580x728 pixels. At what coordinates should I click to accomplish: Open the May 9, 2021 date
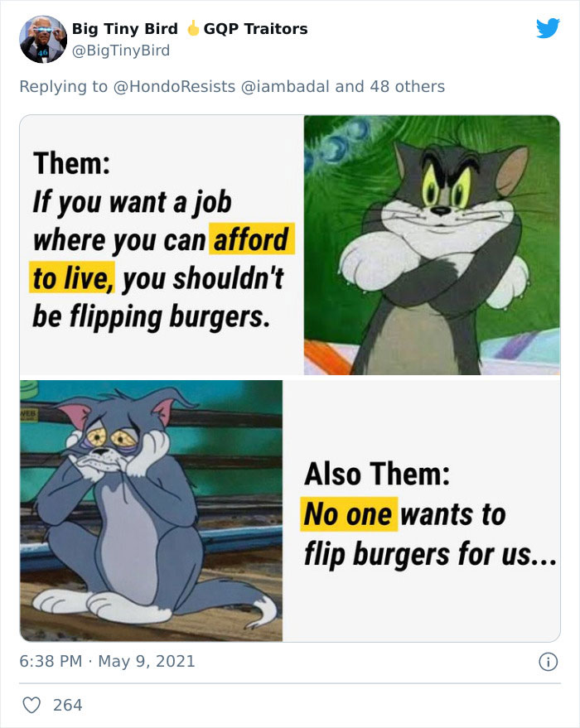pyautogui.click(x=147, y=661)
